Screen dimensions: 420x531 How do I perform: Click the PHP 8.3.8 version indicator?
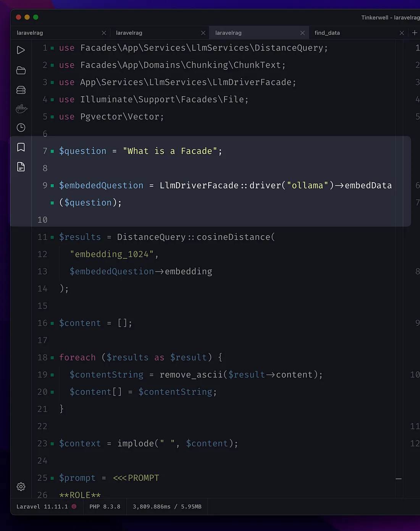(x=105, y=507)
